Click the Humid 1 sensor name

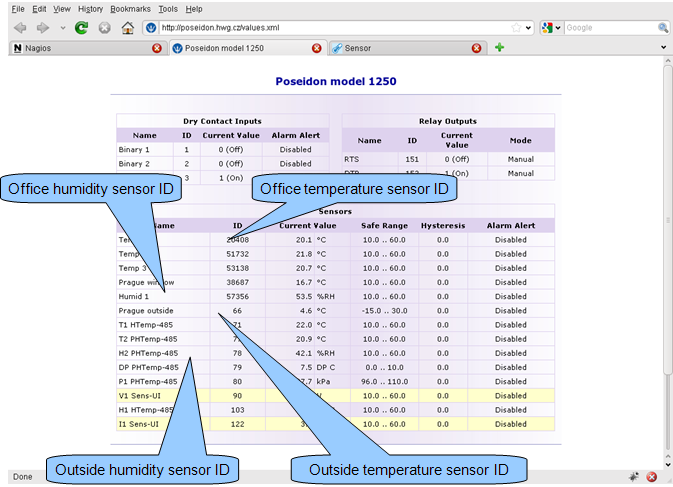(x=133, y=296)
